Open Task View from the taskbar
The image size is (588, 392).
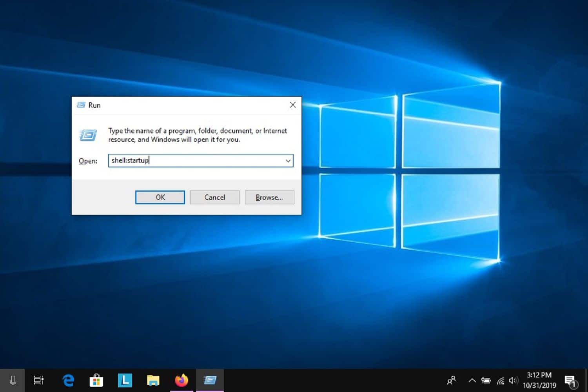point(38,380)
